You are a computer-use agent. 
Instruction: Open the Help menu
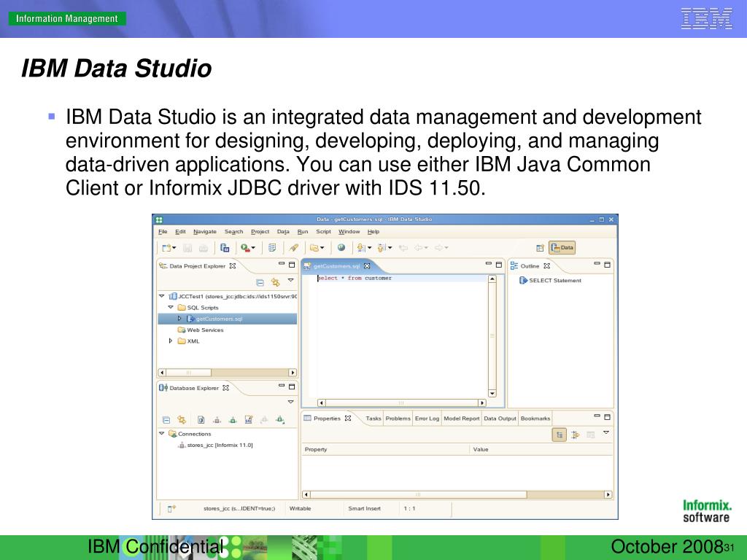(x=373, y=231)
